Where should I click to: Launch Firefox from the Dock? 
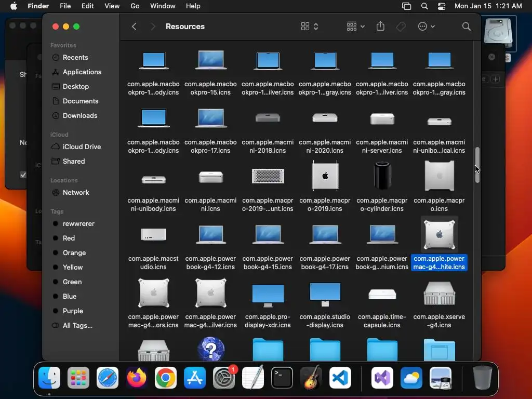click(137, 378)
